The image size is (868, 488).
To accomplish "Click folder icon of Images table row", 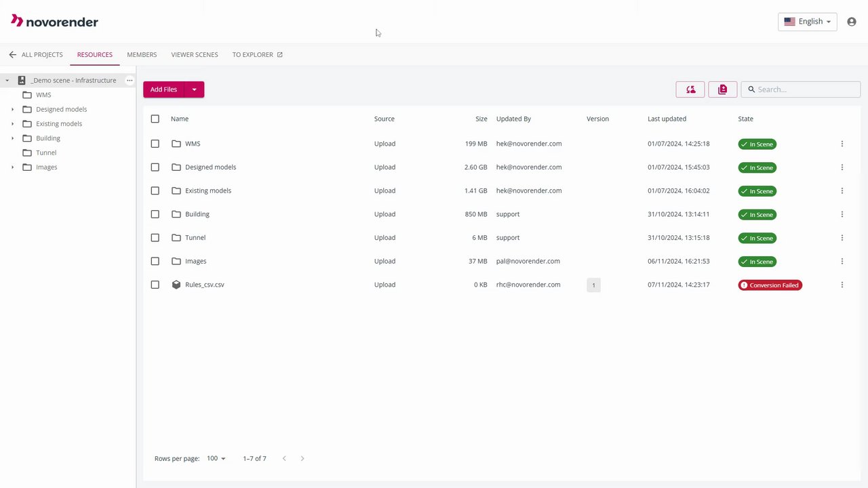I will click(176, 261).
